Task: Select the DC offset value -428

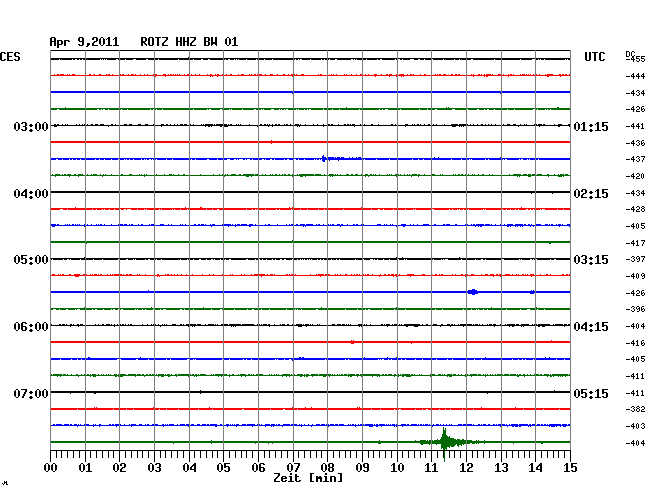Action: [635, 209]
